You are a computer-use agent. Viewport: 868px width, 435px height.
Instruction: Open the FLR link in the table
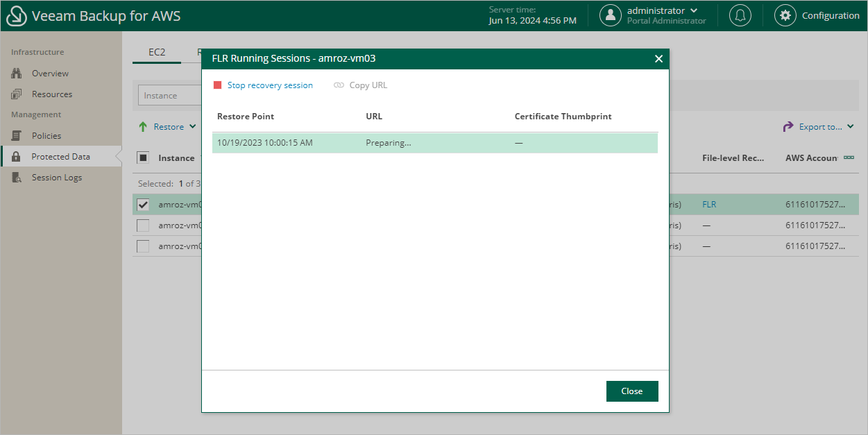709,205
